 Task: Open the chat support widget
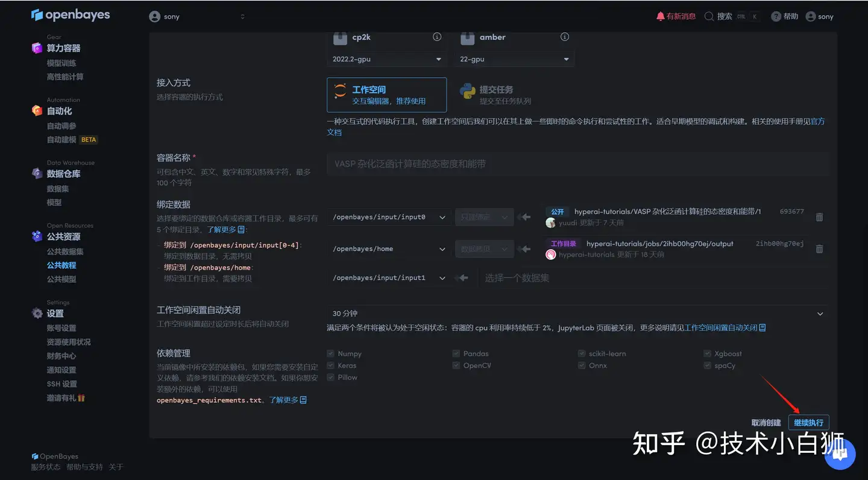point(840,454)
